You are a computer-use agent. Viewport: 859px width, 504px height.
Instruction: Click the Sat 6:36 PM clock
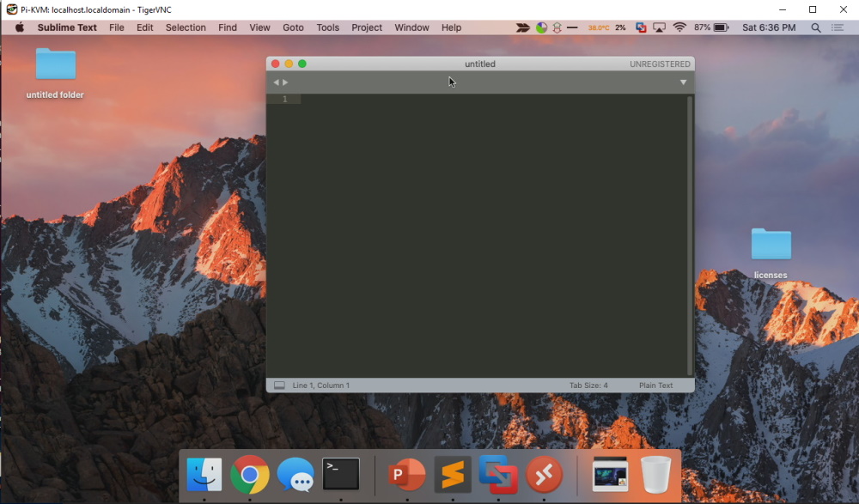769,27
